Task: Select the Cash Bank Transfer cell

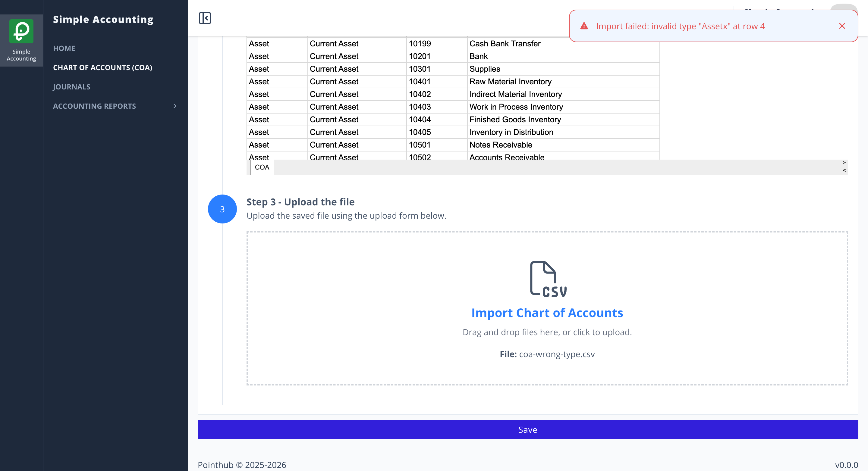Action: (563, 43)
